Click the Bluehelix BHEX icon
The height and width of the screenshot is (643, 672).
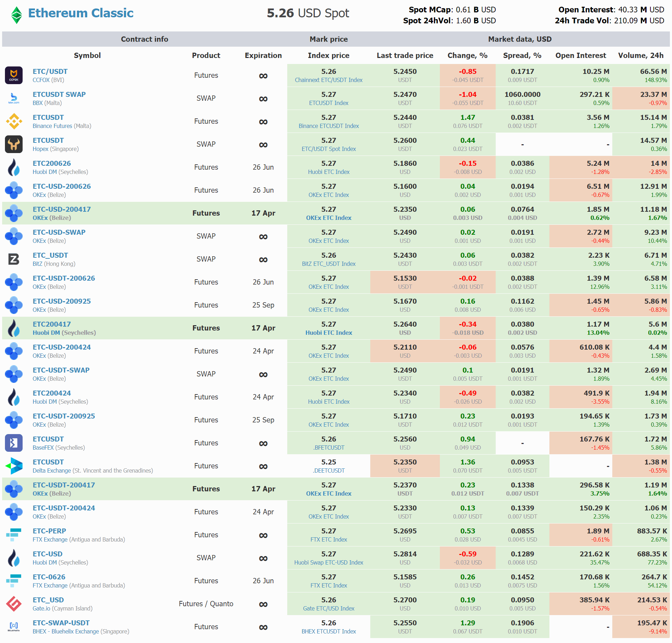(14, 627)
